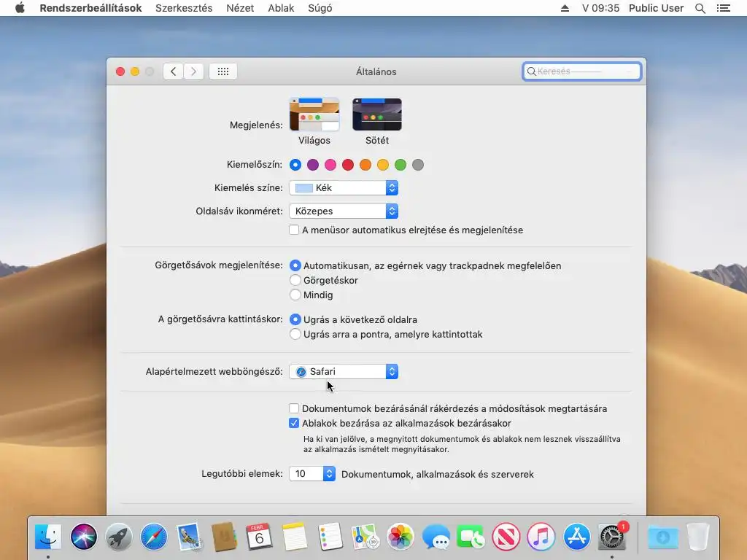Close the Általános window

[x=120, y=71]
